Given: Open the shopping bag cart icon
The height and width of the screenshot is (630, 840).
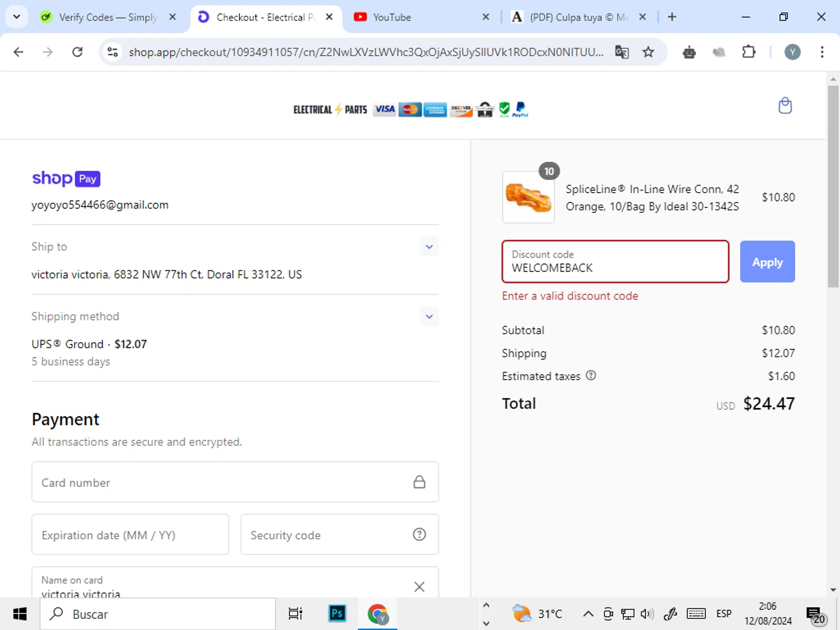Looking at the screenshot, I should point(785,106).
